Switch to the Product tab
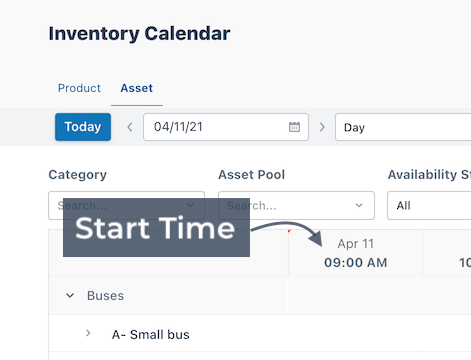 (79, 88)
